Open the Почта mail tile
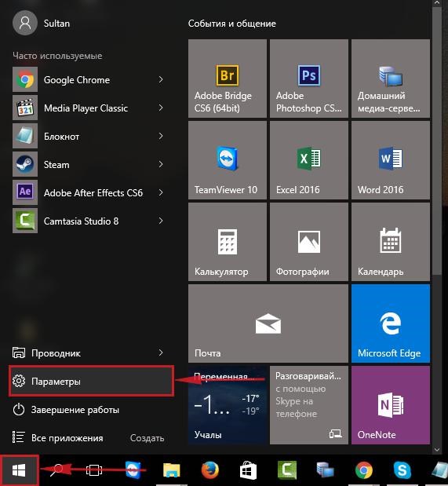The image size is (448, 486). (x=268, y=323)
